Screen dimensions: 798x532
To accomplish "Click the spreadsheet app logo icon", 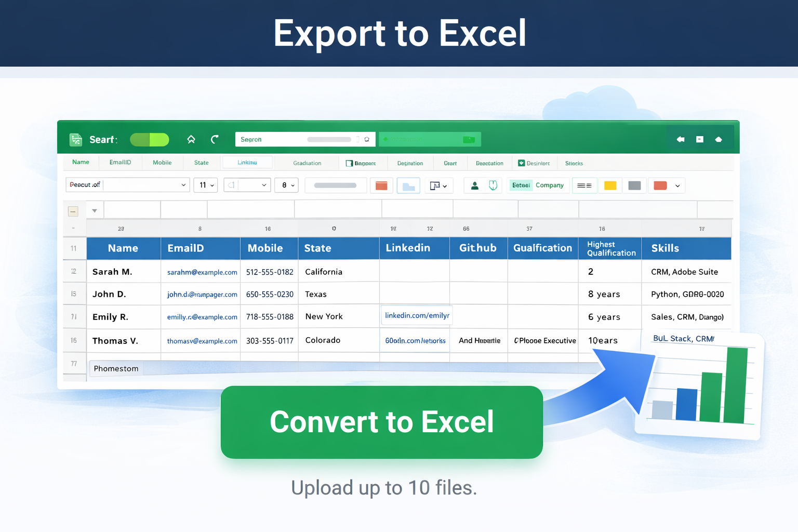I will point(76,139).
